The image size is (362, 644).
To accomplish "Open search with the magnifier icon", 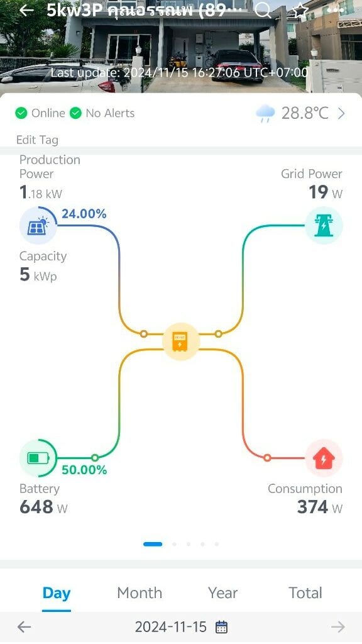I will pyautogui.click(x=263, y=10).
